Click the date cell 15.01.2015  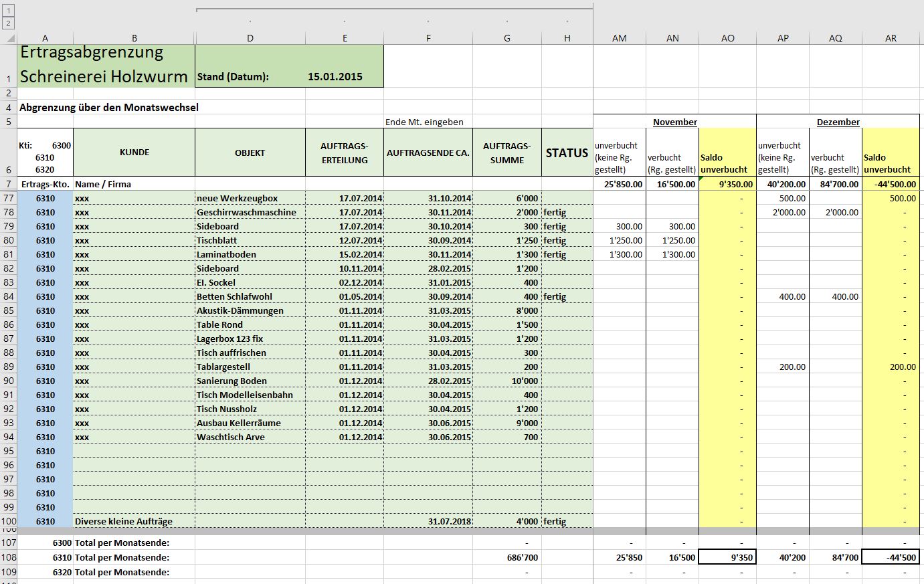point(335,76)
